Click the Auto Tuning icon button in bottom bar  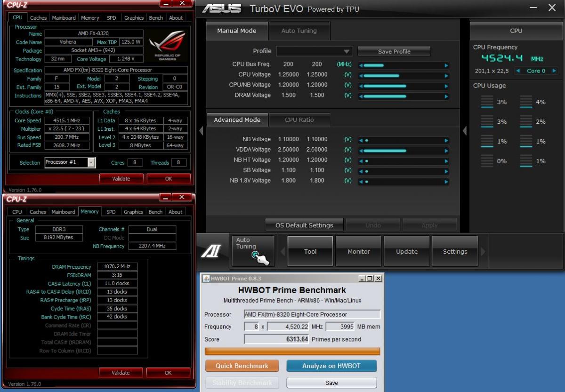tap(253, 251)
